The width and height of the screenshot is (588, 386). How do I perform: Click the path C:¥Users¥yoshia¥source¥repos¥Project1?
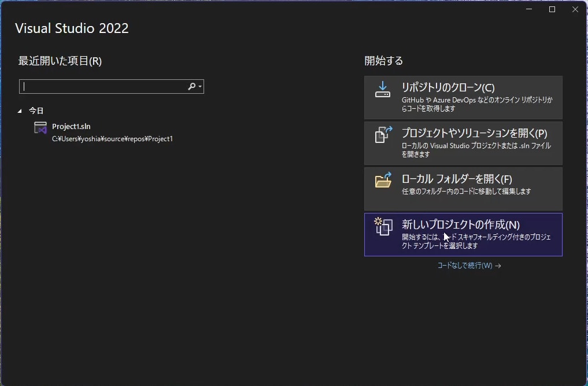tap(113, 139)
